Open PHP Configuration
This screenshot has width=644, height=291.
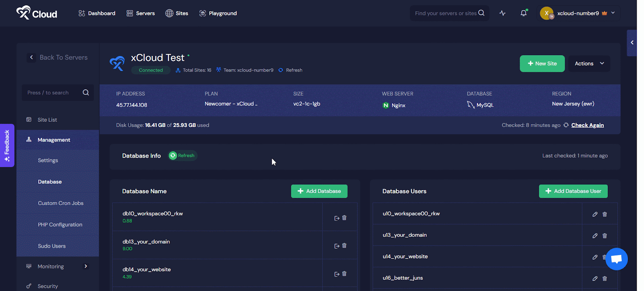(x=60, y=225)
